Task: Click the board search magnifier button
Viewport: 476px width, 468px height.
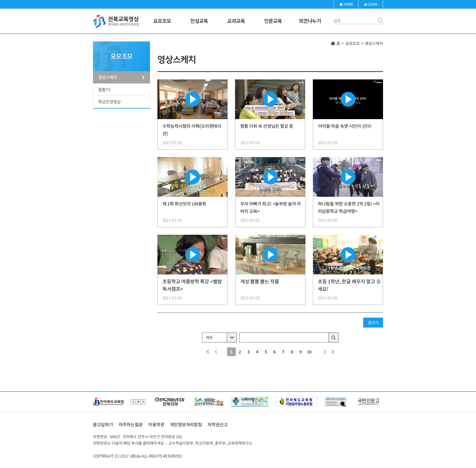Action: (333, 337)
